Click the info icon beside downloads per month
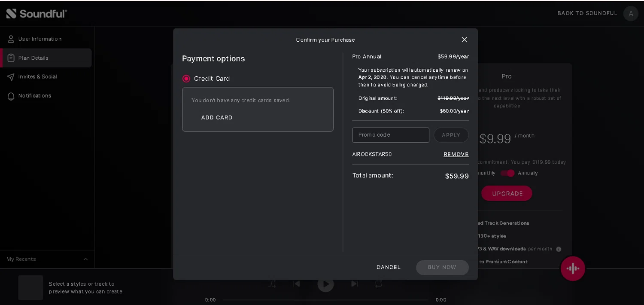 (559, 249)
